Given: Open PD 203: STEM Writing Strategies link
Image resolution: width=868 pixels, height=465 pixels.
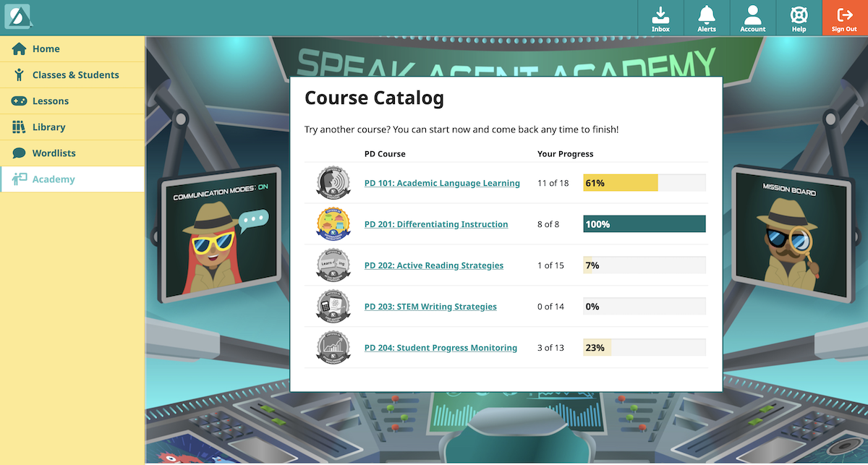Looking at the screenshot, I should pos(430,307).
